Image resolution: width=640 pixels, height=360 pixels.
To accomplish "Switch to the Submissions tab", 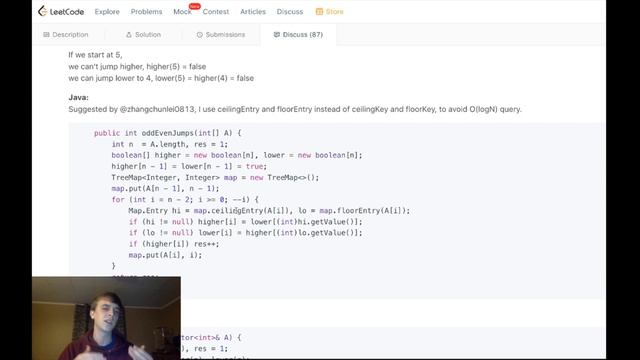I will tap(221, 35).
